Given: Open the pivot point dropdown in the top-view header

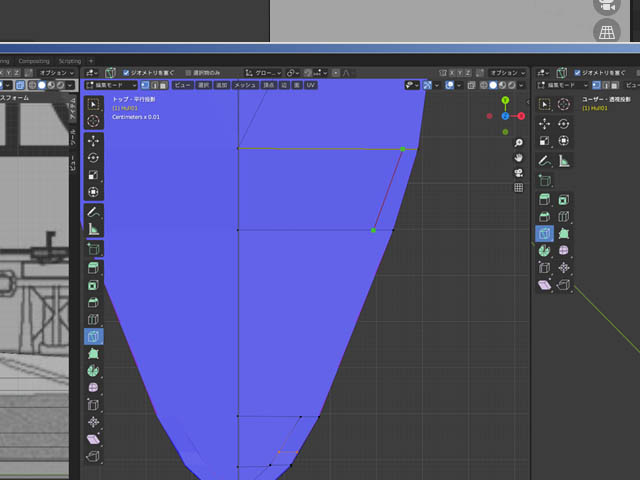Looking at the screenshot, I should 293,73.
